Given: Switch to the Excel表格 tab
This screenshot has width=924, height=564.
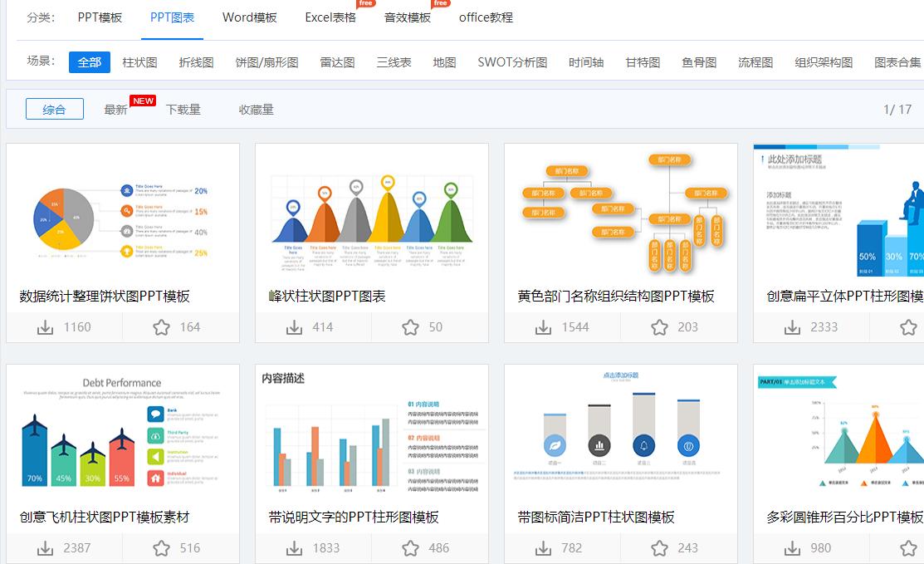Looking at the screenshot, I should [x=331, y=17].
